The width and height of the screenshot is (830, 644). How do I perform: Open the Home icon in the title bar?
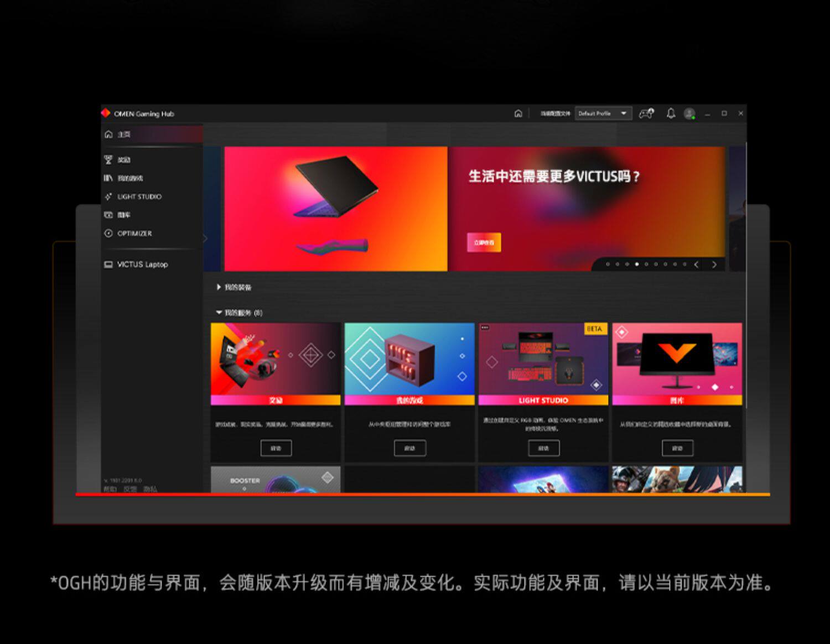pyautogui.click(x=518, y=113)
